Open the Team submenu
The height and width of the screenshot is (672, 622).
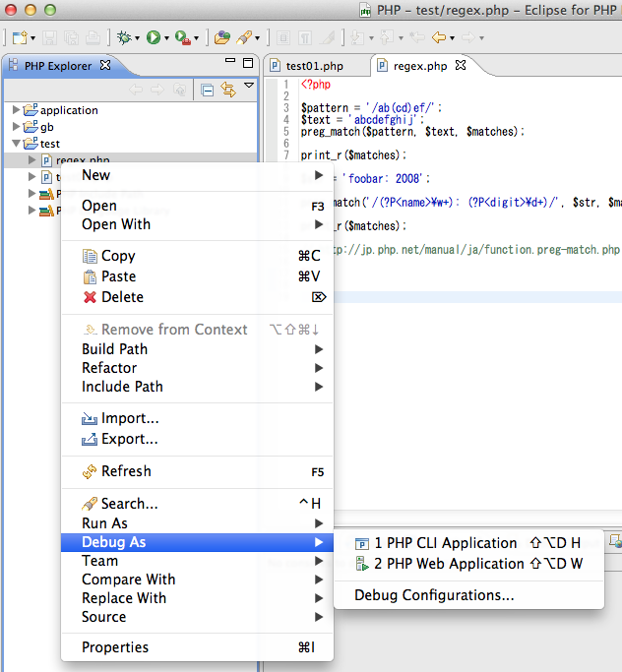click(x=197, y=561)
